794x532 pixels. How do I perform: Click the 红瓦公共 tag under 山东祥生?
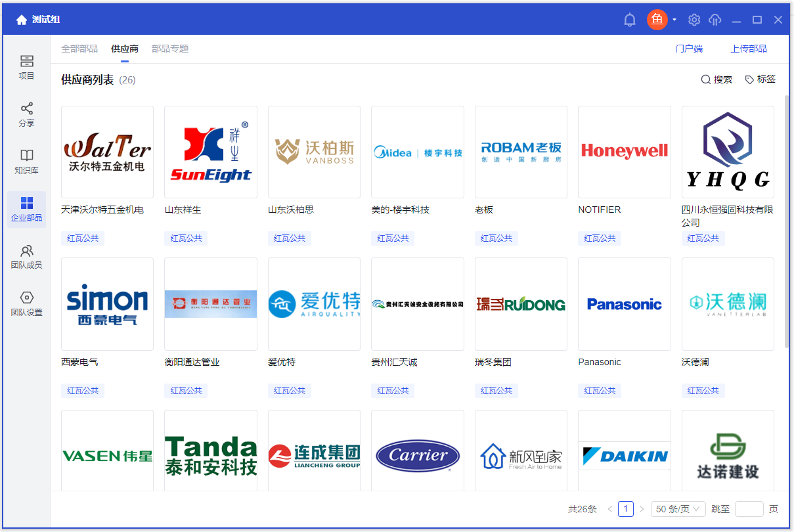point(186,238)
